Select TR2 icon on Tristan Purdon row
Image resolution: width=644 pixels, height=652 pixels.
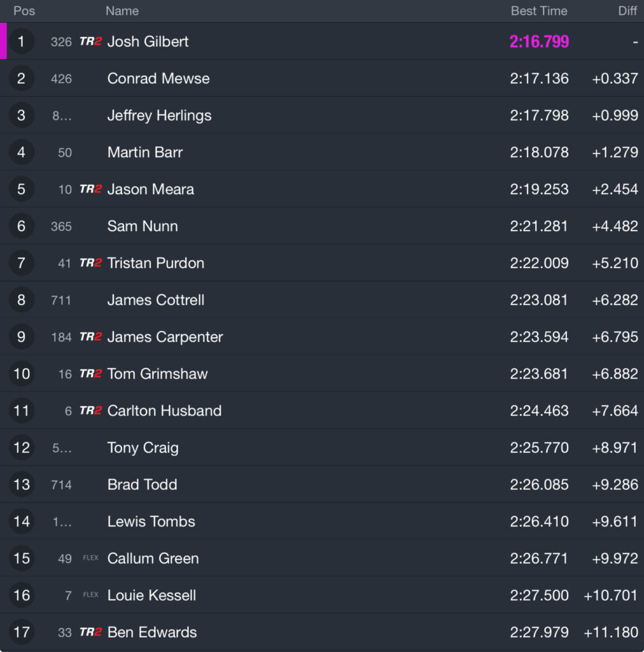pos(90,263)
